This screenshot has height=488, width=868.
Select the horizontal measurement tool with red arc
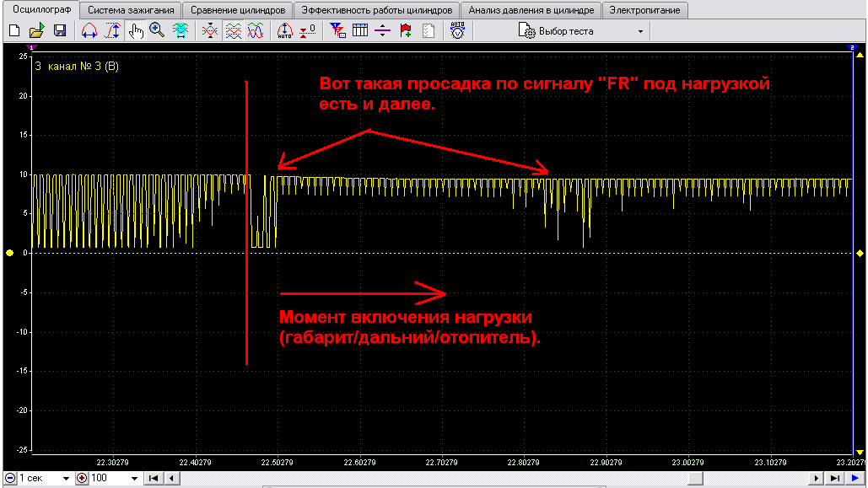pos(89,30)
